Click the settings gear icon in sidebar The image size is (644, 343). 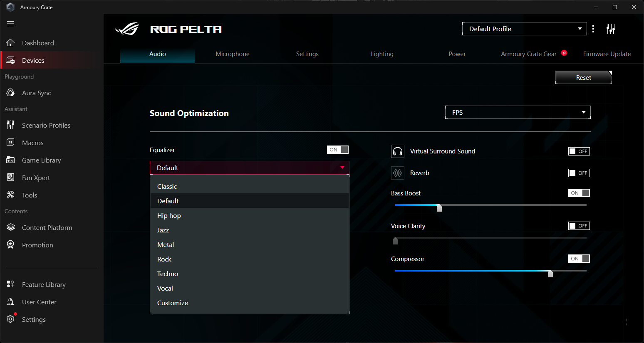click(11, 319)
